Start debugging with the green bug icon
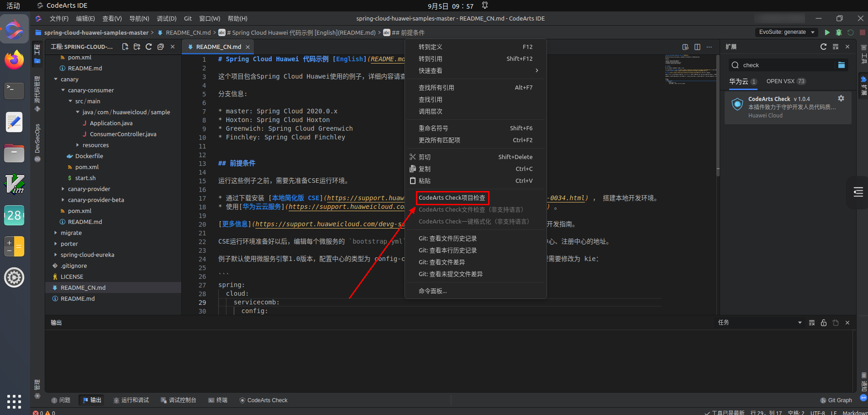Viewport: 868px width, 415px height. (839, 32)
